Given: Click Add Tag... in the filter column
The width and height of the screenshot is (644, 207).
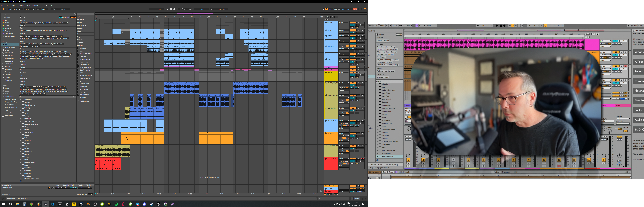Looking at the screenshot, I should click(82, 97).
